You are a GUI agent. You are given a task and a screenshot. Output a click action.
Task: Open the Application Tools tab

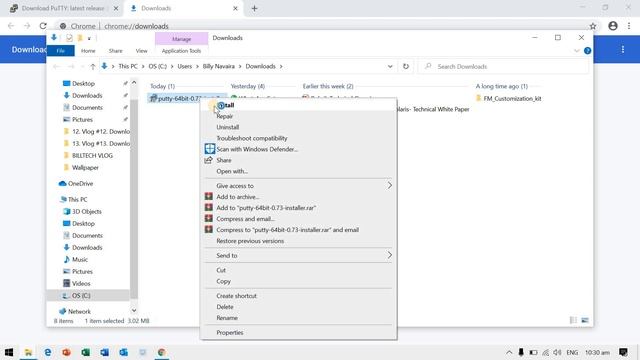tap(181, 51)
